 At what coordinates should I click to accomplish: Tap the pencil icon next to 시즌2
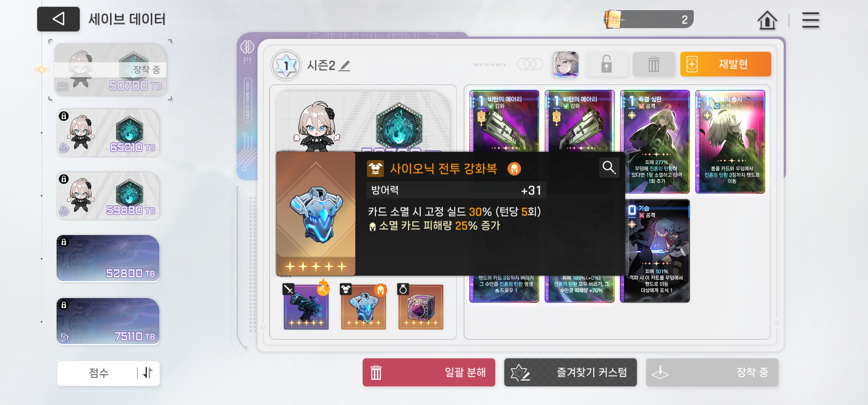tap(344, 66)
